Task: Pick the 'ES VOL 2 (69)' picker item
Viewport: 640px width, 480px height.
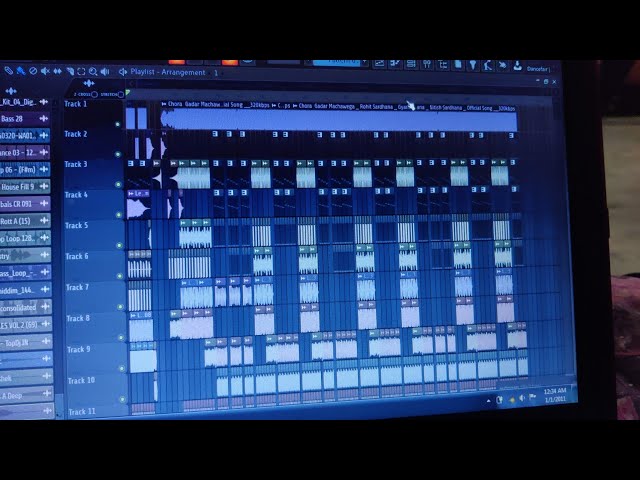Action: (26, 324)
